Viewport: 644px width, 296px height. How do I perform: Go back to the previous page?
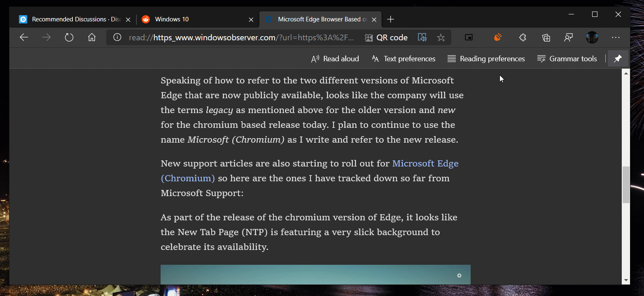pyautogui.click(x=24, y=38)
